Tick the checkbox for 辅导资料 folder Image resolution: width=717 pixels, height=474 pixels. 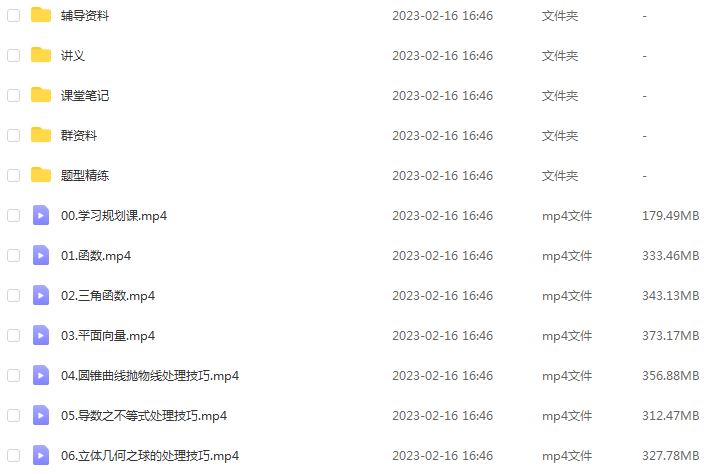(x=14, y=16)
